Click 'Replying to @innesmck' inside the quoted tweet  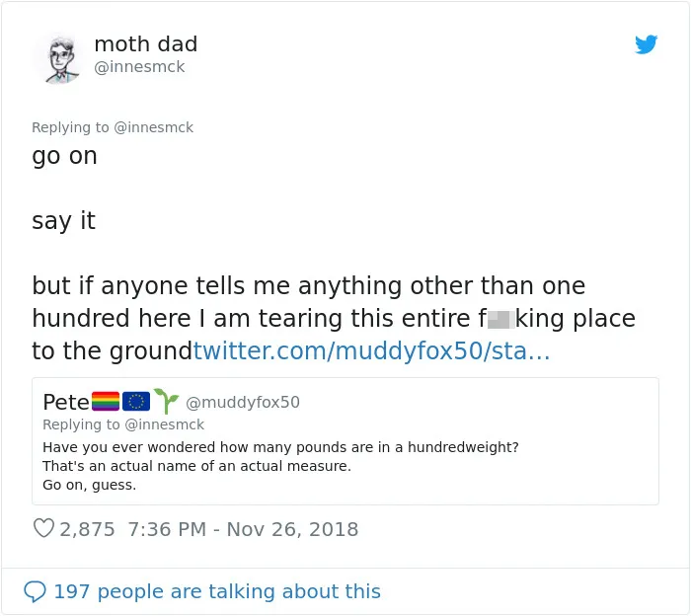123,424
